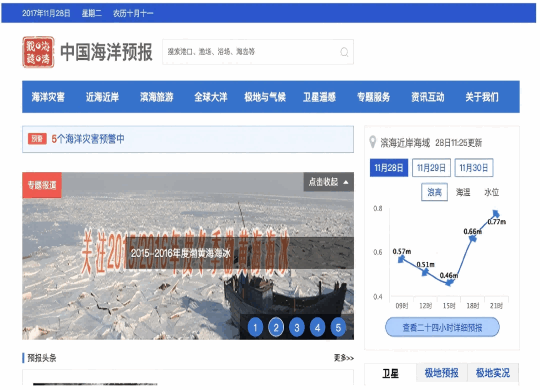This screenshot has width=540, height=390.
Task: Go to slide 5 in carousel
Action: pos(338,327)
